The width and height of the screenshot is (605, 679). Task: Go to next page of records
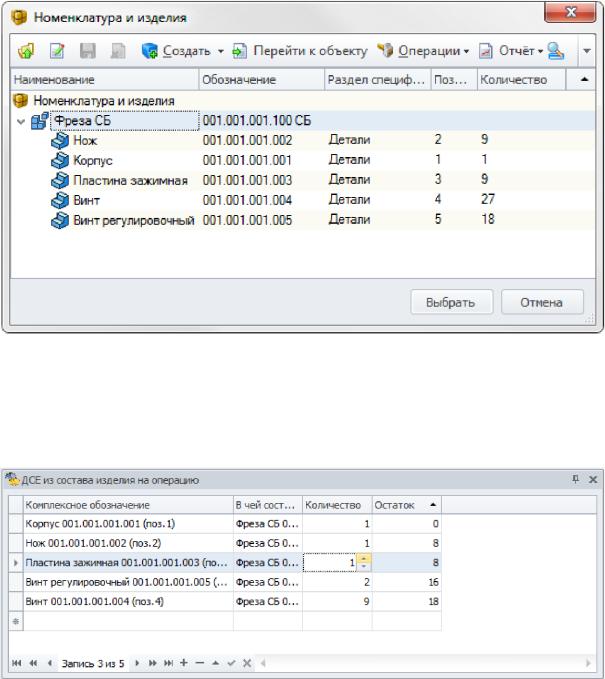[152, 663]
